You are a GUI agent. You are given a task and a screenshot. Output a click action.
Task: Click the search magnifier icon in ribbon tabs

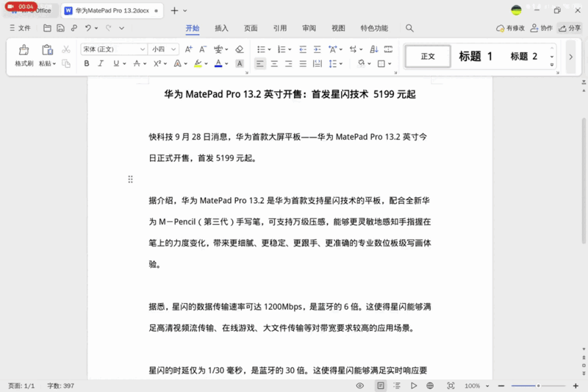pyautogui.click(x=409, y=28)
